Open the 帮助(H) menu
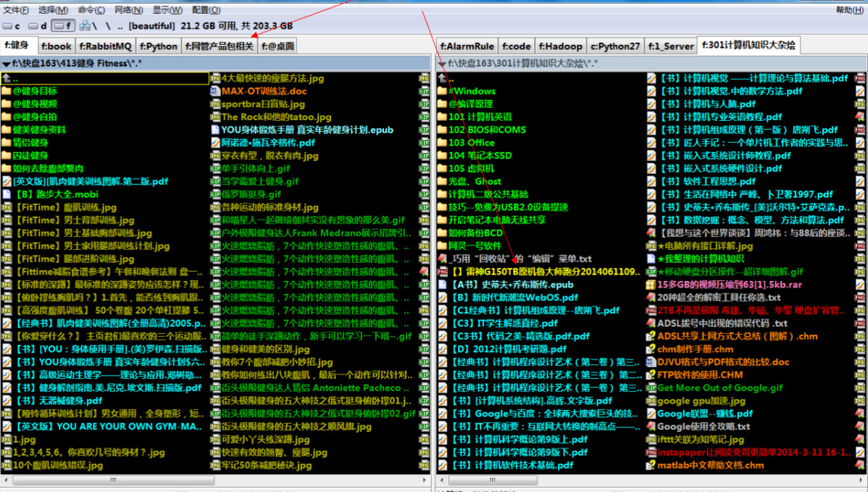 click(850, 10)
